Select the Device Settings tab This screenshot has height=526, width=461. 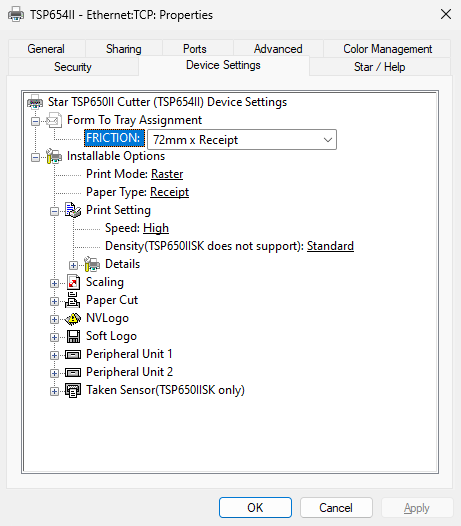point(223,65)
